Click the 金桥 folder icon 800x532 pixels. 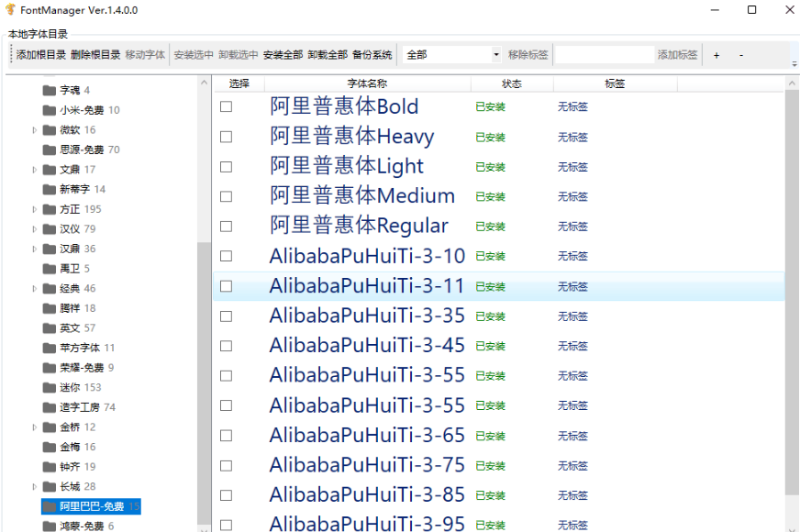pos(49,427)
